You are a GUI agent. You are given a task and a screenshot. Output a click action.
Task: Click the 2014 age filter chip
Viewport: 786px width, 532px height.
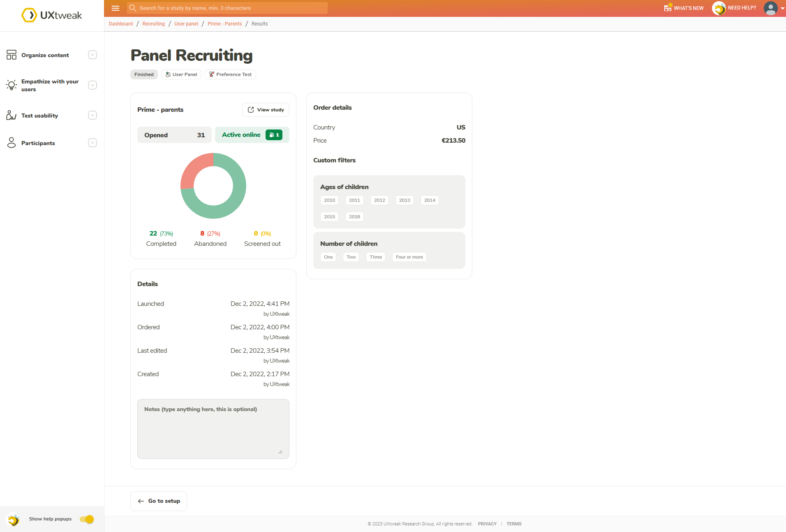(430, 200)
